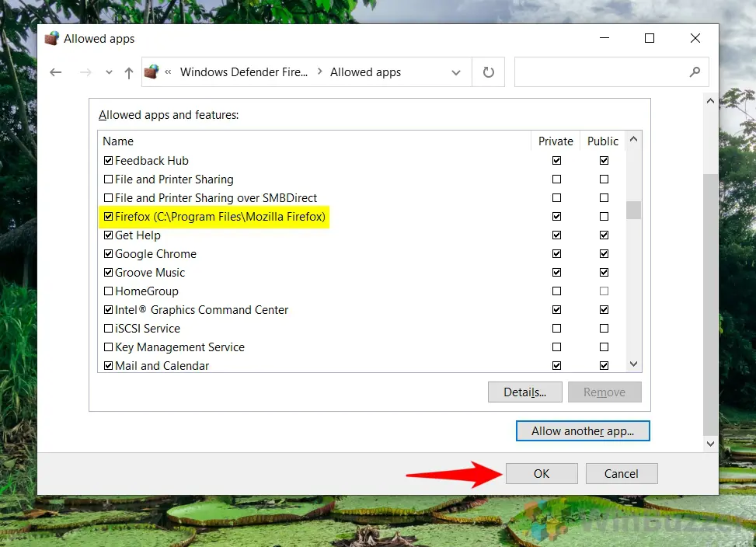Viewport: 756px width, 547px height.
Task: Check File and Printer Sharing over SMBDirect
Action: 109,198
